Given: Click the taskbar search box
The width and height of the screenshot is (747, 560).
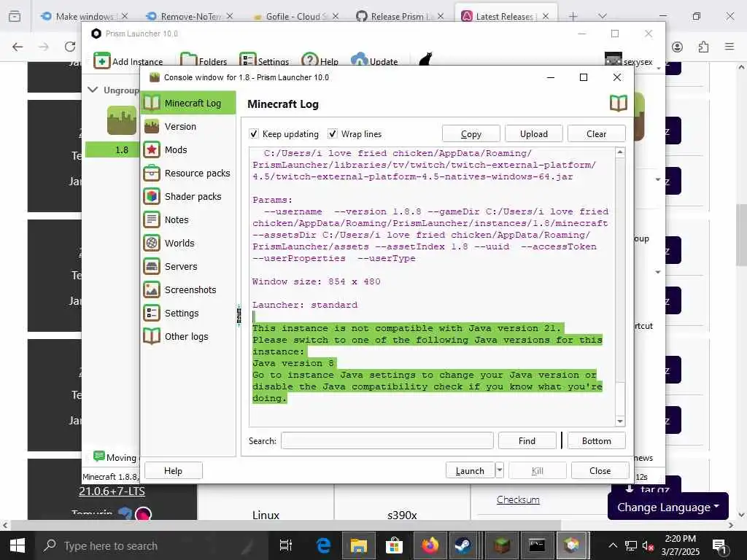Looking at the screenshot, I should click(152, 545).
